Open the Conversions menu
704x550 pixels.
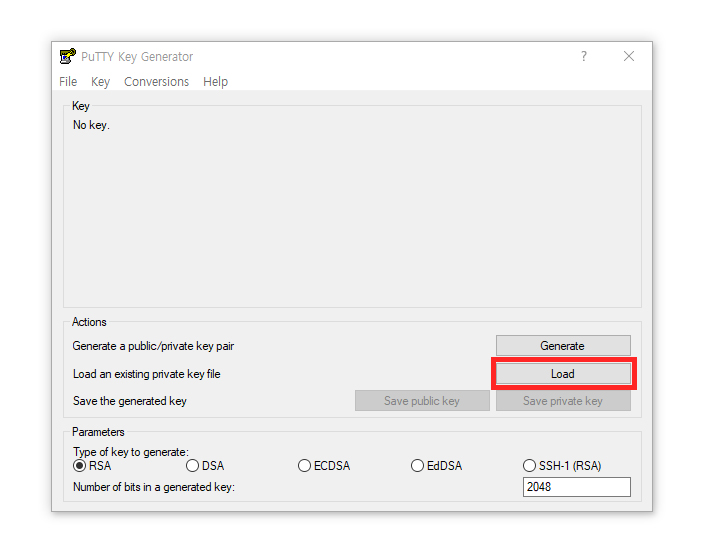156,82
